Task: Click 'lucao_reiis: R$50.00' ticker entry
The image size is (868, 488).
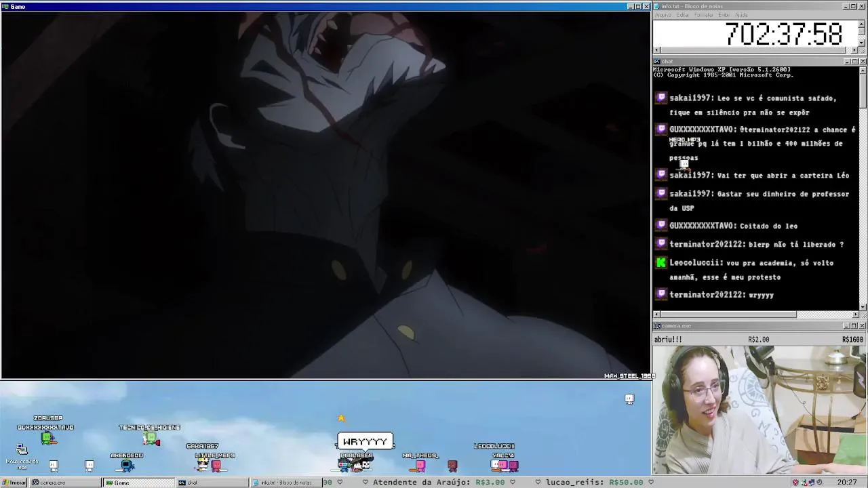Action: click(594, 483)
